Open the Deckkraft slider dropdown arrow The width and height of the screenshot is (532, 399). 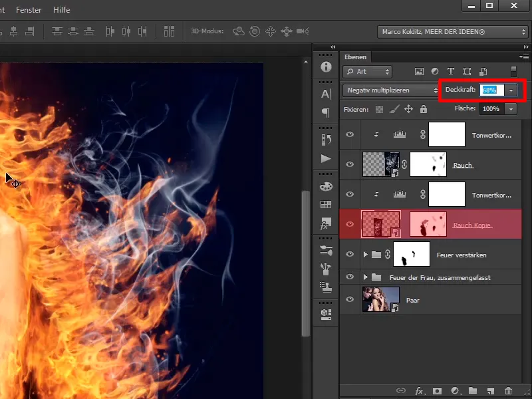point(511,90)
